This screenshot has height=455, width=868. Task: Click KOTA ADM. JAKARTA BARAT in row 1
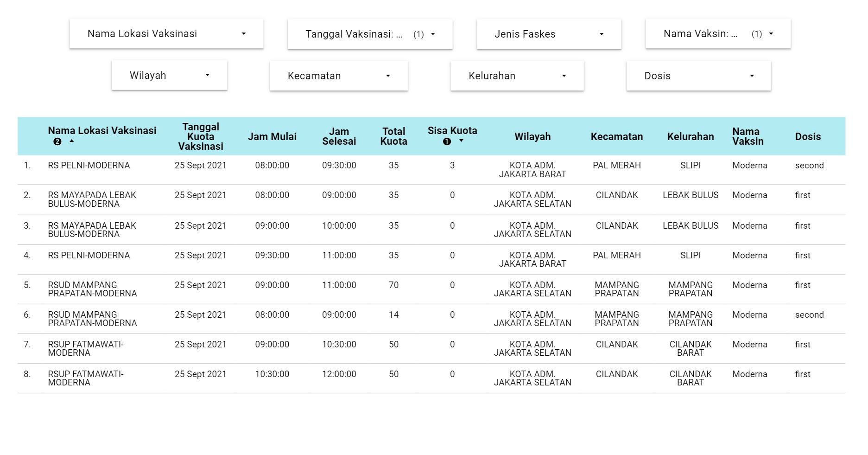click(x=532, y=170)
